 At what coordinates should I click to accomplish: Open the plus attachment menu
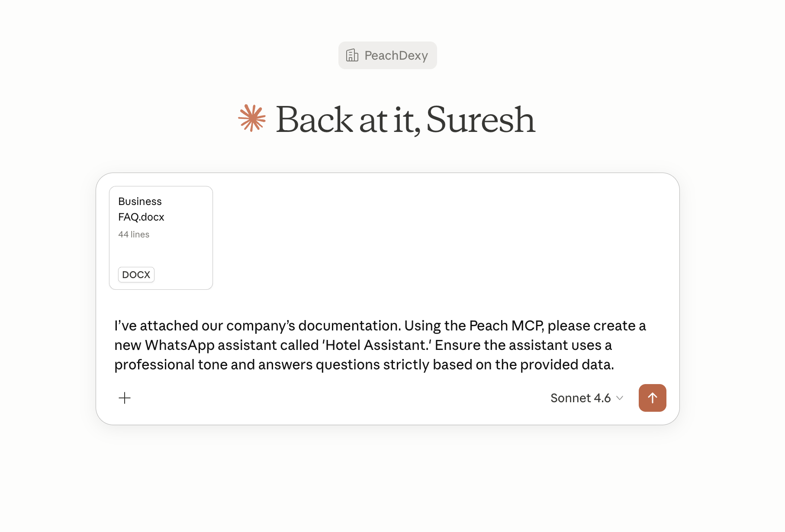click(125, 398)
